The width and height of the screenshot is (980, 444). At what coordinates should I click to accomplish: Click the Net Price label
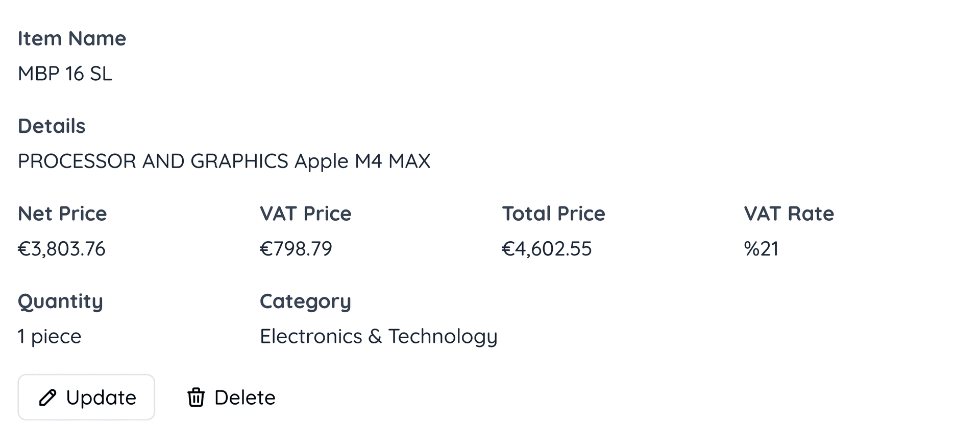(x=62, y=214)
